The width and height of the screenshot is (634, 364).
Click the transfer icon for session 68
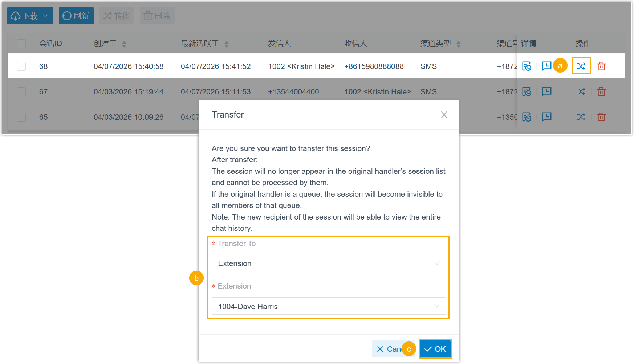(x=581, y=66)
